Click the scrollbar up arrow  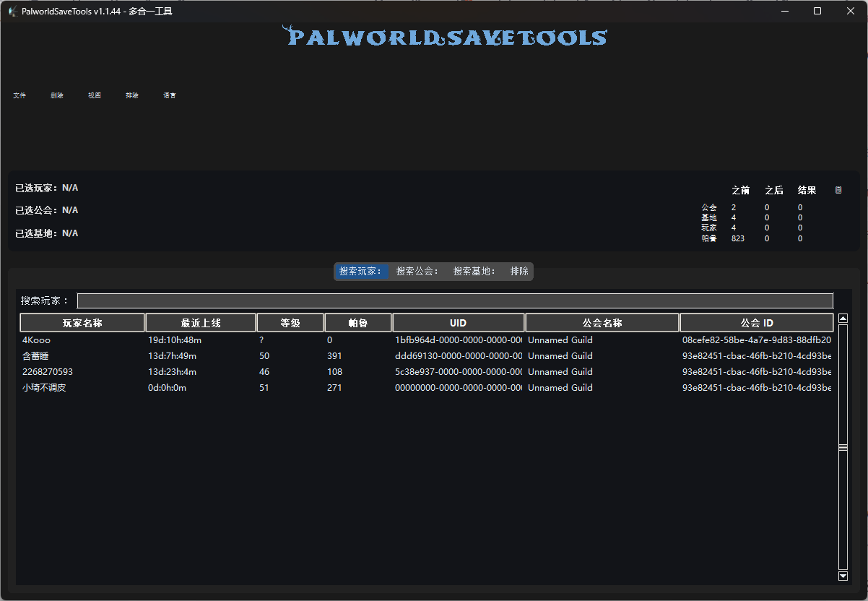pos(843,319)
